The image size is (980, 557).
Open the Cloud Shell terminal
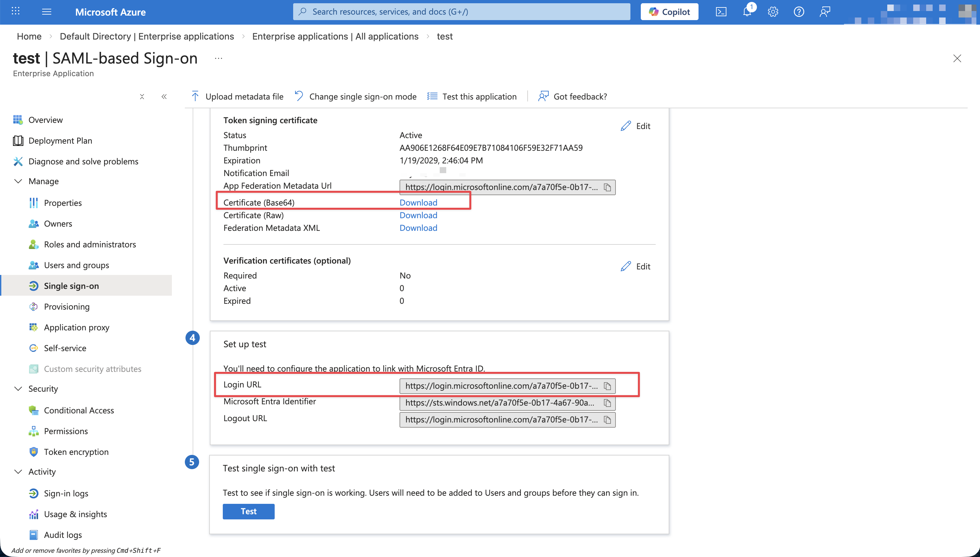click(x=722, y=11)
